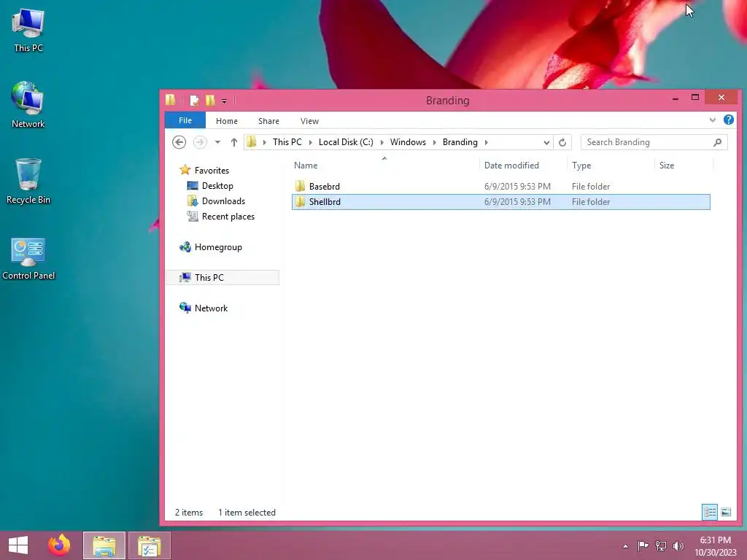Click Windows in the address breadcrumb

click(x=408, y=142)
